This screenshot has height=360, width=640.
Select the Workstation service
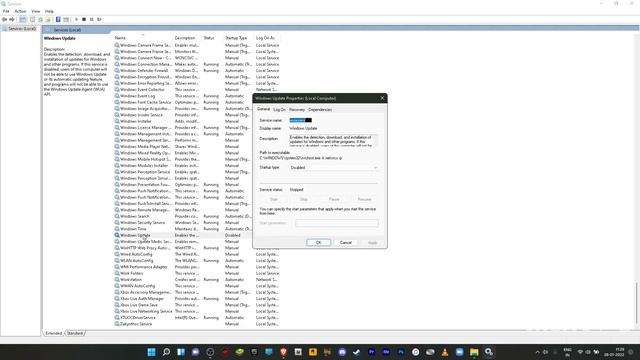point(197,280)
